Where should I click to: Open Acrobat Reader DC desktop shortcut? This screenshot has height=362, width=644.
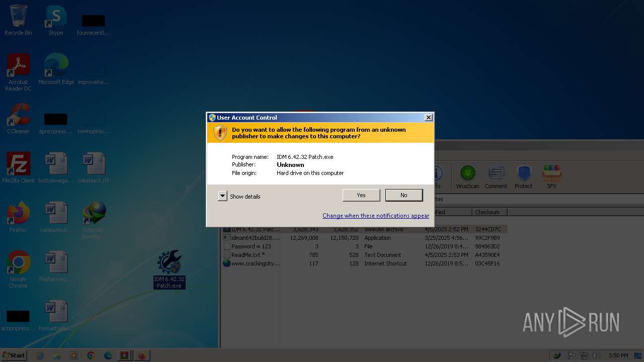point(18,73)
